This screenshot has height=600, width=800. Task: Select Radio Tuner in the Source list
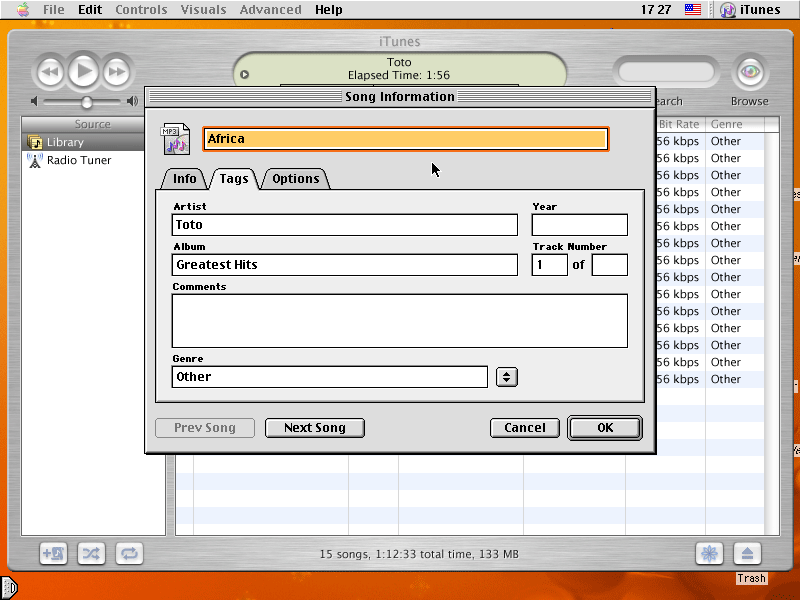[x=83, y=160]
